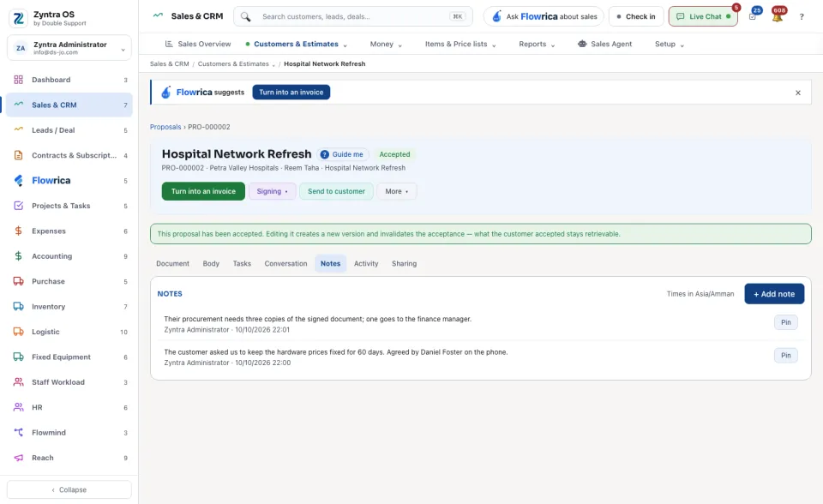
Task: Open the notifications bell icon
Action: coord(778,16)
